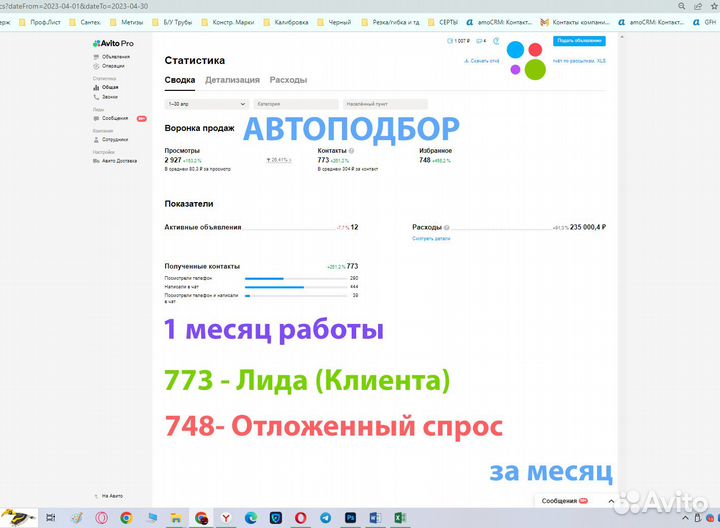The height and width of the screenshot is (528, 720).
Task: Open the mailing report XLS link
Action: click(579, 61)
